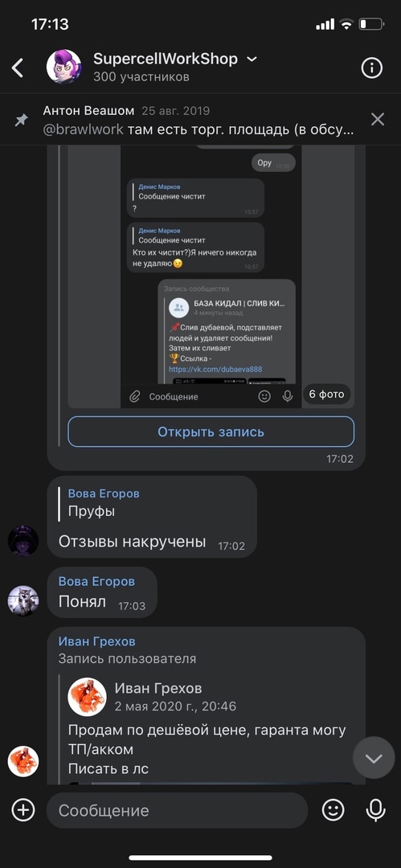
Task: Focus the Сообщение text input field
Action: 177,810
